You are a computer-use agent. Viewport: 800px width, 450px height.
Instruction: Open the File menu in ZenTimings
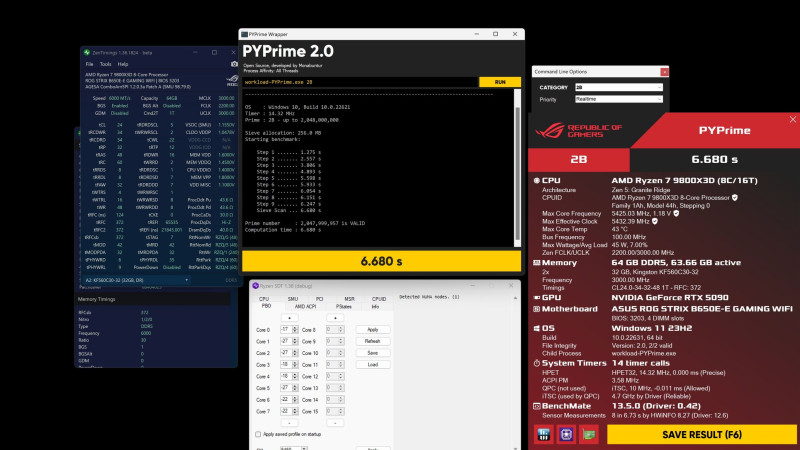pos(89,64)
